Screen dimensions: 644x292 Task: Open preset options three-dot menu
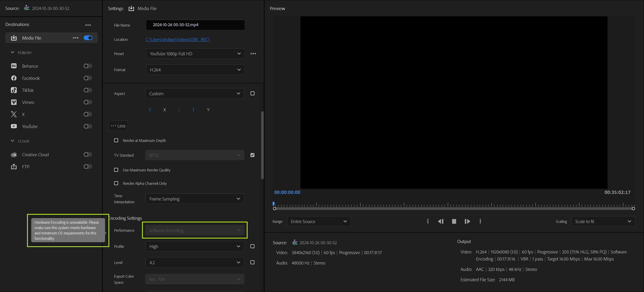tap(253, 54)
